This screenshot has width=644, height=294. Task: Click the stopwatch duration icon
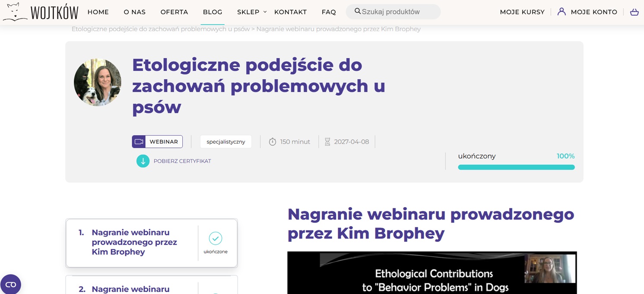(273, 142)
